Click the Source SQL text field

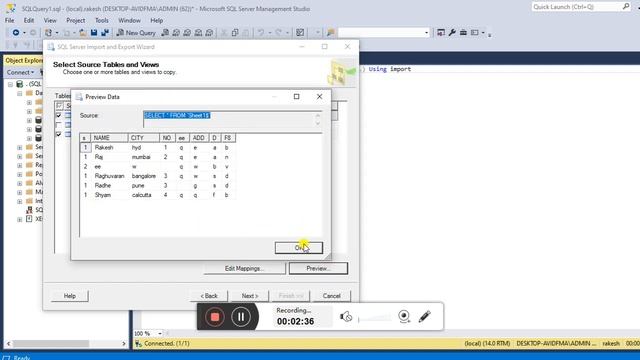point(233,119)
